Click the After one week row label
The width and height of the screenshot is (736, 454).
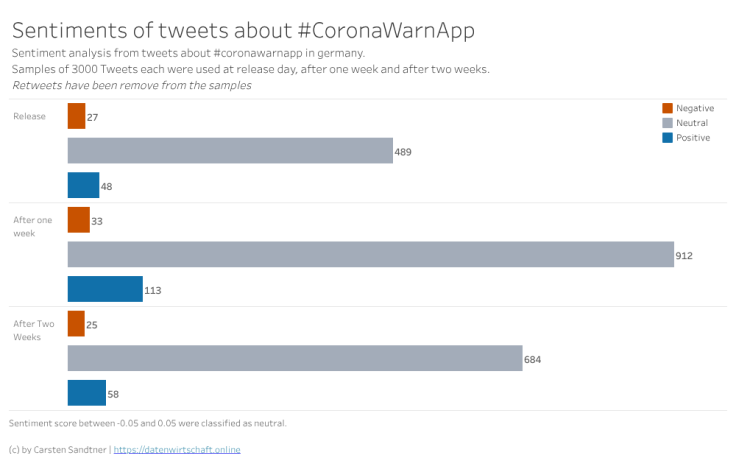pyautogui.click(x=31, y=226)
